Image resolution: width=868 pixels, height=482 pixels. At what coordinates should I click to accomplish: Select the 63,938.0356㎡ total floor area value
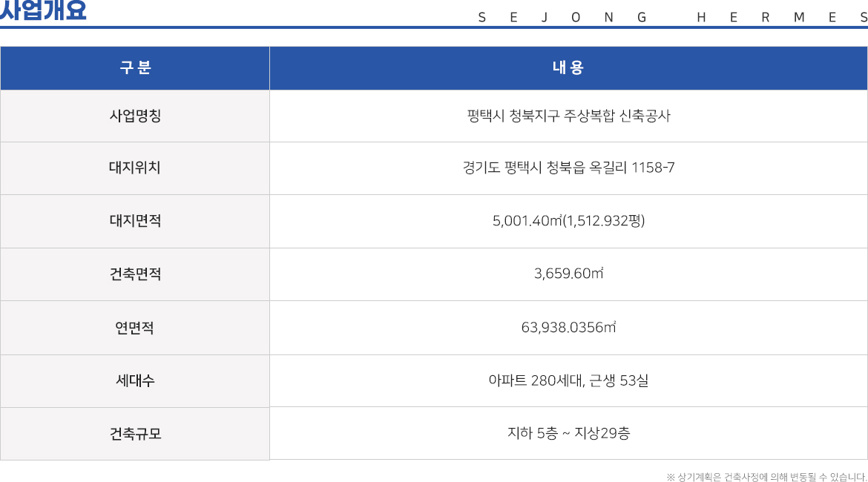tap(568, 328)
